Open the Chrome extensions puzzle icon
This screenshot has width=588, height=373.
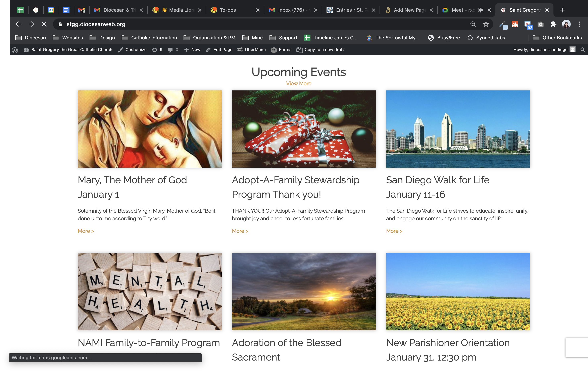coord(553,24)
